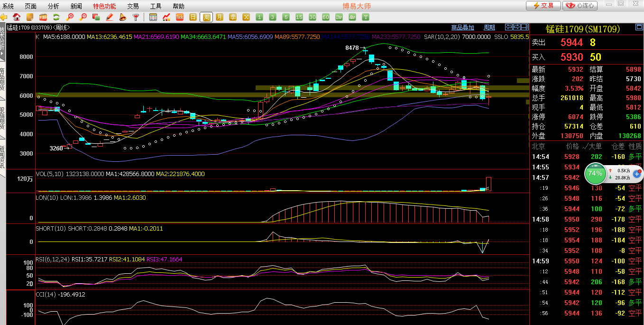This screenshot has height=325, width=644.
Task: Open the 周期 link
Action: [x=489, y=28]
